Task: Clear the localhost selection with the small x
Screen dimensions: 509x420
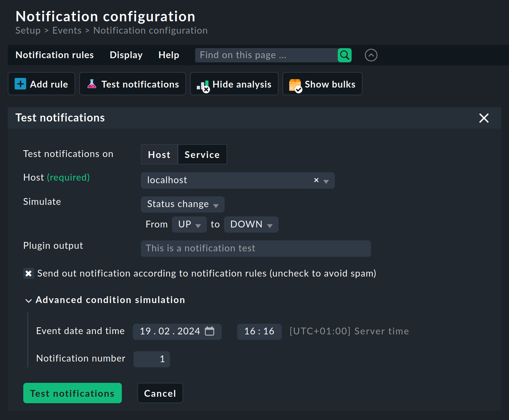Action: (x=316, y=180)
